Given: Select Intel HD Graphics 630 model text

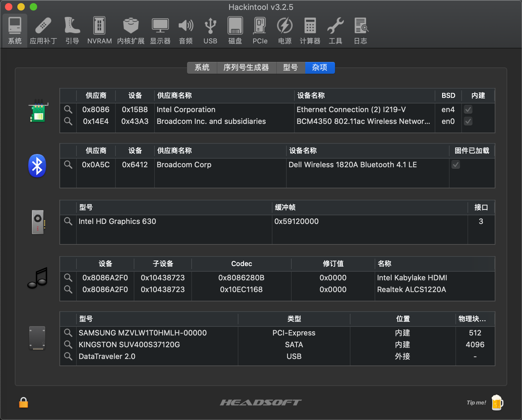Looking at the screenshot, I should point(117,221).
